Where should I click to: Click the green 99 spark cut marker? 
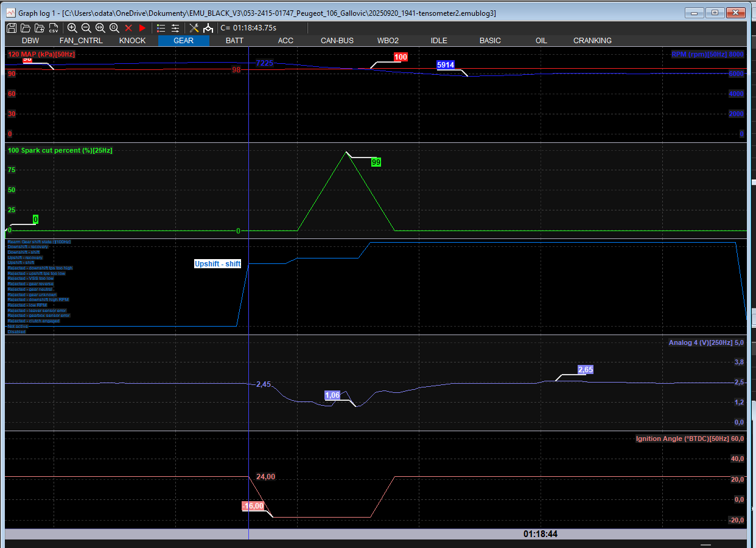click(376, 162)
